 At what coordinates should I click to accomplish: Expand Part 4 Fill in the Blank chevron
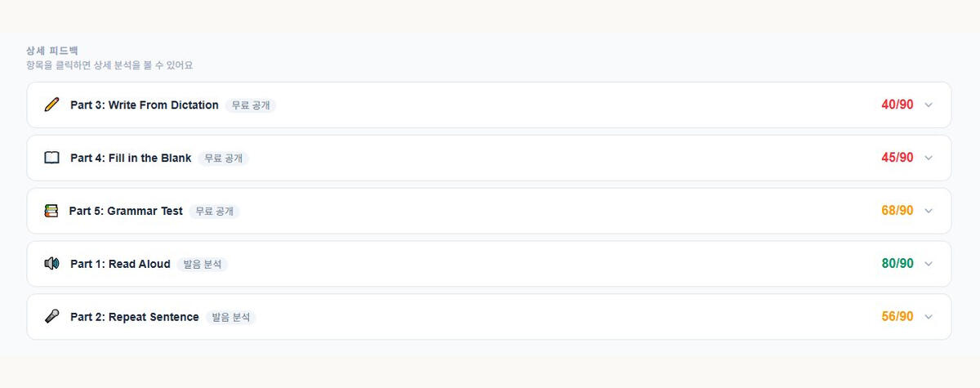[928, 158]
